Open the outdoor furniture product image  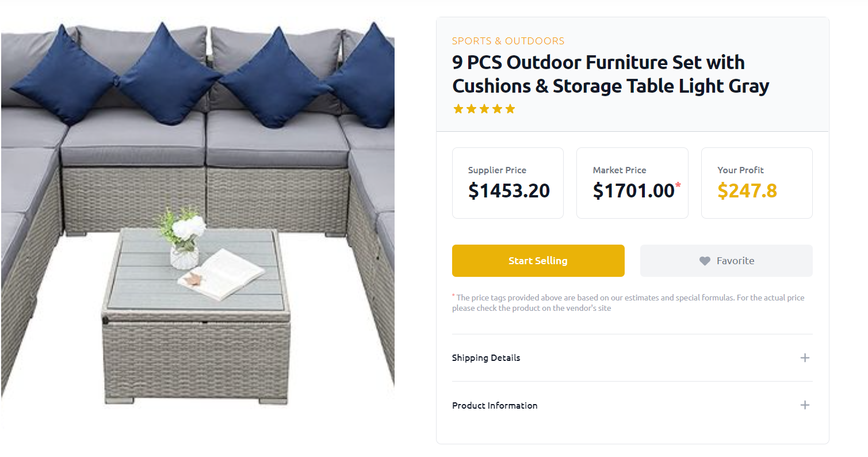[x=198, y=213]
